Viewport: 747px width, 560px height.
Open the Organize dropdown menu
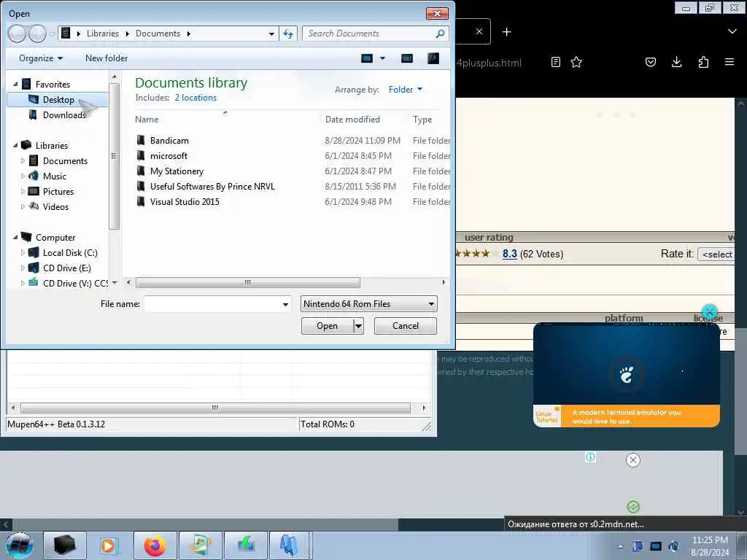click(x=41, y=58)
